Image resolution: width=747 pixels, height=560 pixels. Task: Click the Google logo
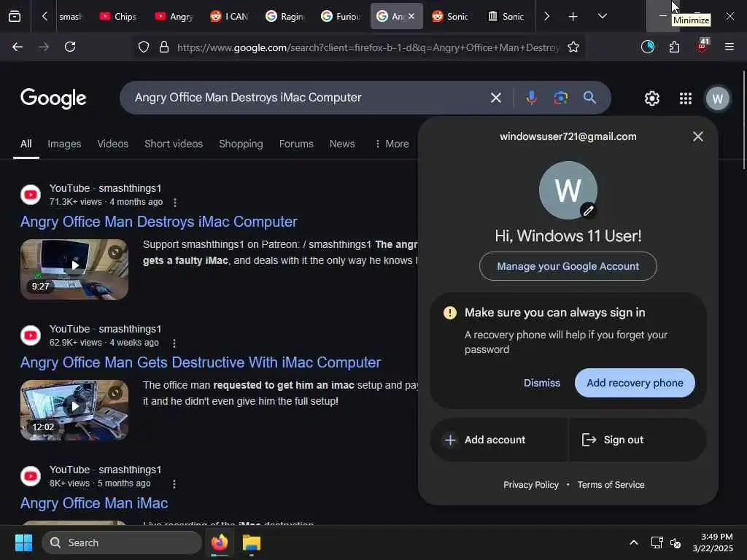click(53, 98)
